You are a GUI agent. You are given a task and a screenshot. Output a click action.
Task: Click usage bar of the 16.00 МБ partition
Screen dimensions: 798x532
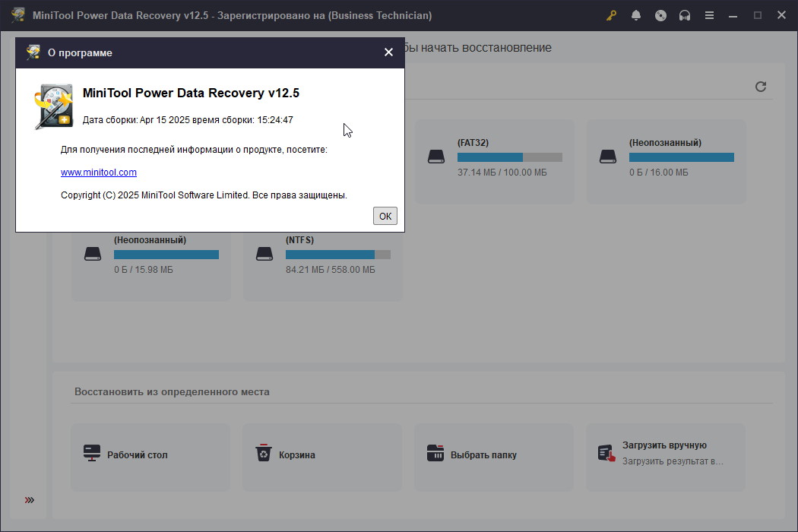pyautogui.click(x=682, y=157)
